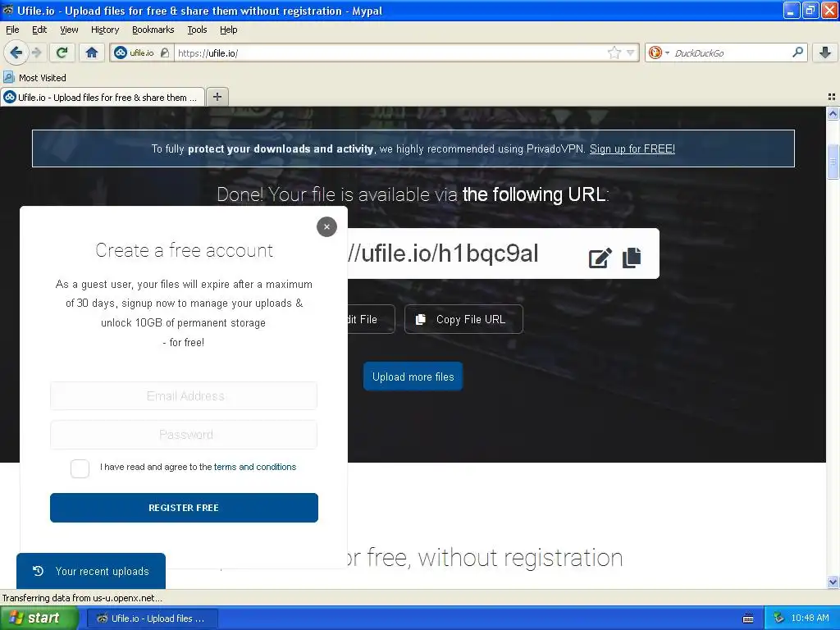Screen dimensions: 840x630
Task: Click the Copy File URL button
Action: click(x=463, y=319)
